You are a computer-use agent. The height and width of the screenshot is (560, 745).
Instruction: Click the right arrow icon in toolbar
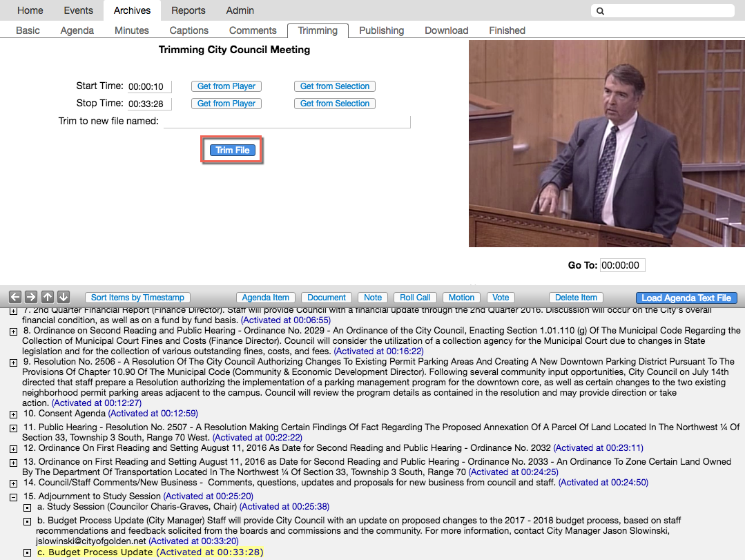tap(31, 297)
